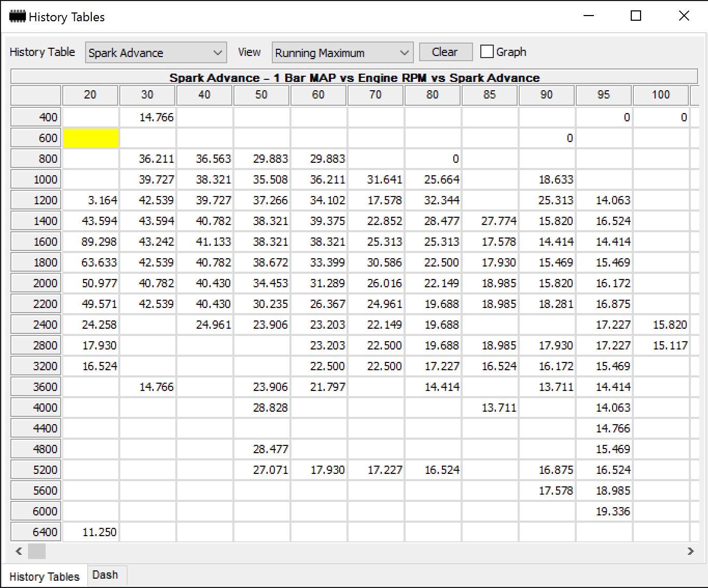Screen dimensions: 708x588
Task: Click the horizontal scrollbar thumb
Action: (x=36, y=551)
